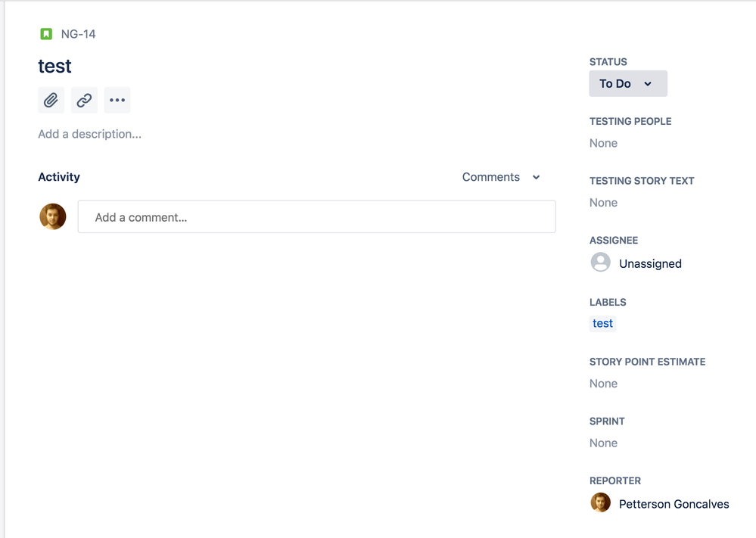
Task: Click the link issue icon
Action: [83, 99]
